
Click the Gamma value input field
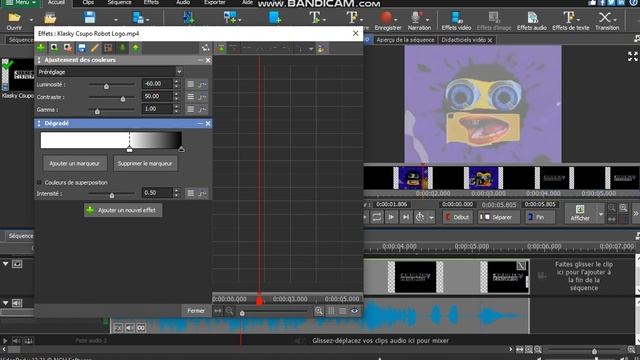tap(157, 109)
